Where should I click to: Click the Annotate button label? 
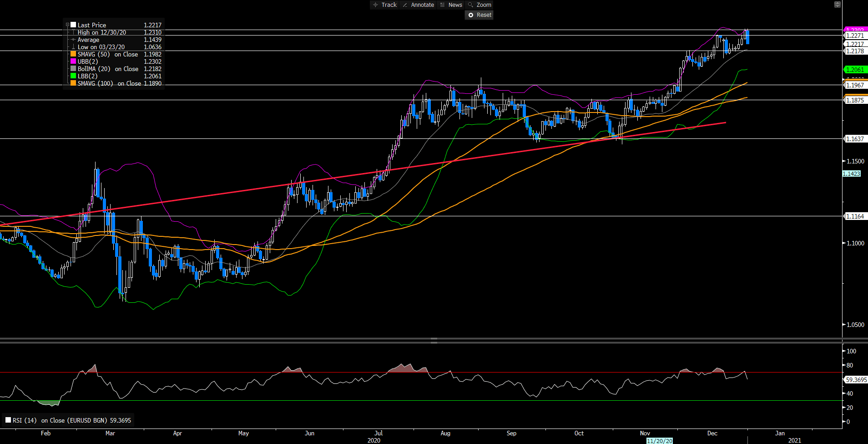click(422, 5)
